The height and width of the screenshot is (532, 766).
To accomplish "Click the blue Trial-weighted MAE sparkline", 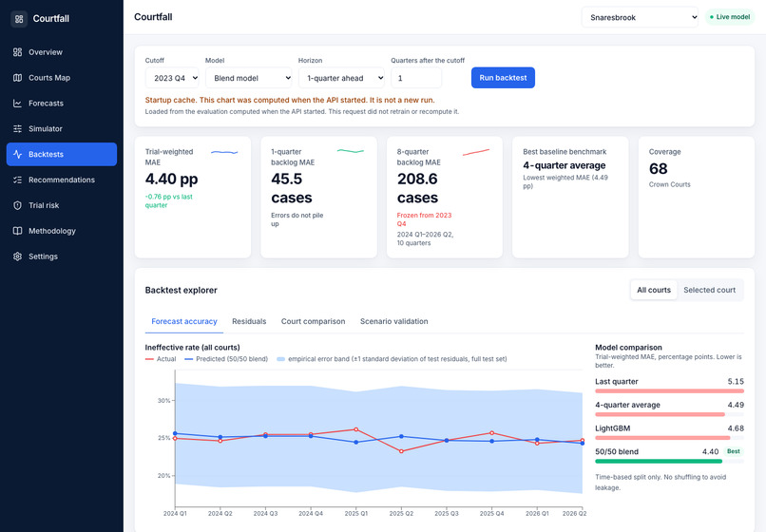I will tap(224, 152).
